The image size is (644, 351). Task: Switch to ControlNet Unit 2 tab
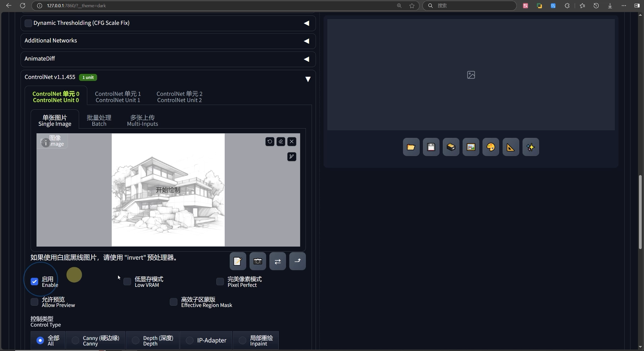click(179, 97)
